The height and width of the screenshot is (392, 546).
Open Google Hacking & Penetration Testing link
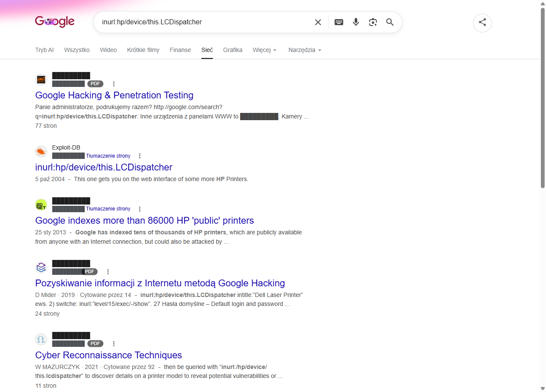pos(114,95)
